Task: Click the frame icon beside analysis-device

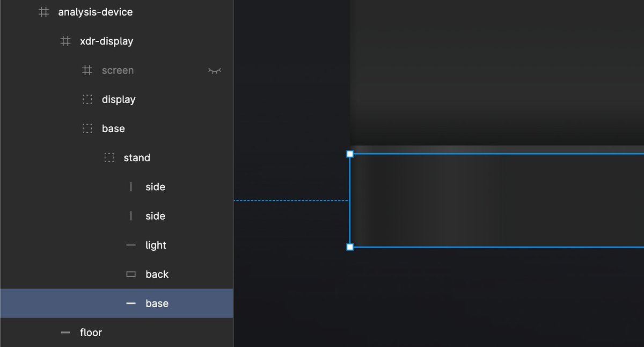Action: point(43,12)
